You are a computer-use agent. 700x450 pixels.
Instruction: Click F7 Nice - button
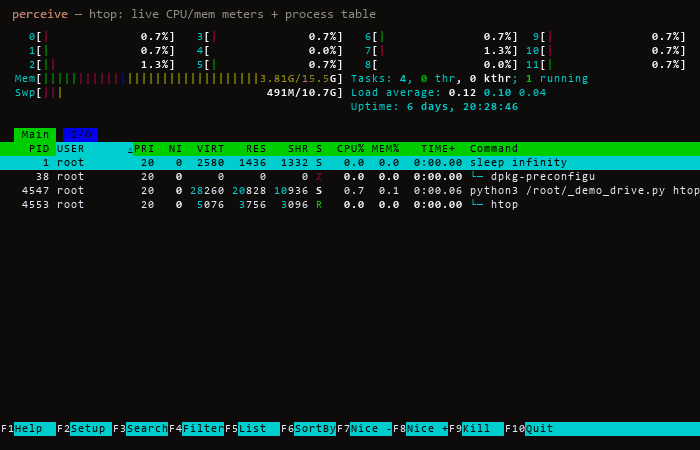pos(364,429)
